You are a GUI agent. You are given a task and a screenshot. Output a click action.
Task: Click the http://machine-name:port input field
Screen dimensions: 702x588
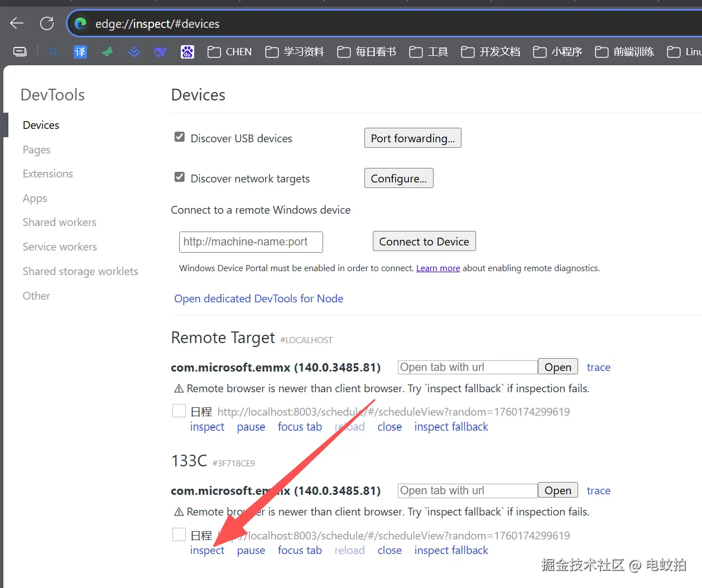[x=251, y=242]
